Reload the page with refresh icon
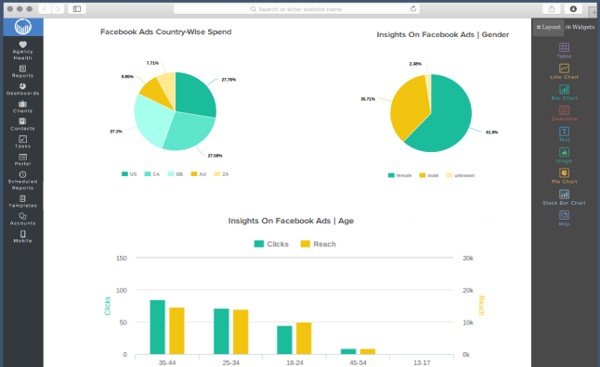 point(413,9)
